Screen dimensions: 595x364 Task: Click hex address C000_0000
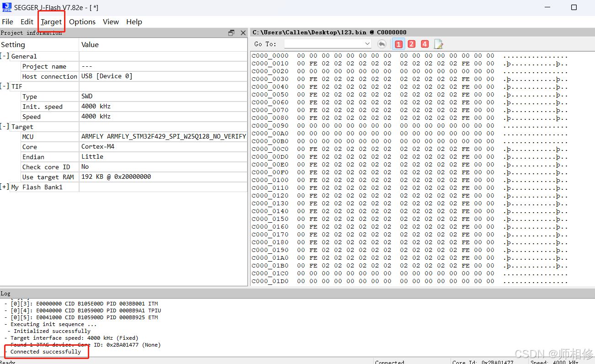point(270,56)
